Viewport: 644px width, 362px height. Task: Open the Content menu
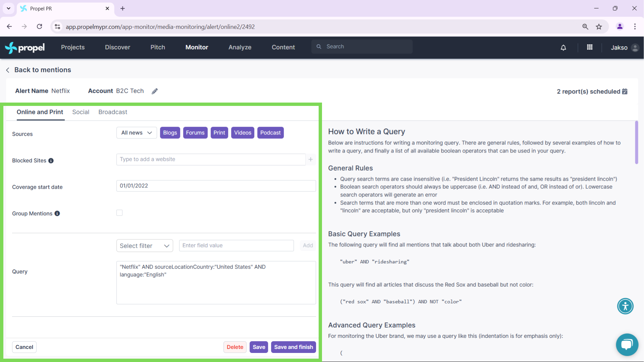[x=283, y=47]
